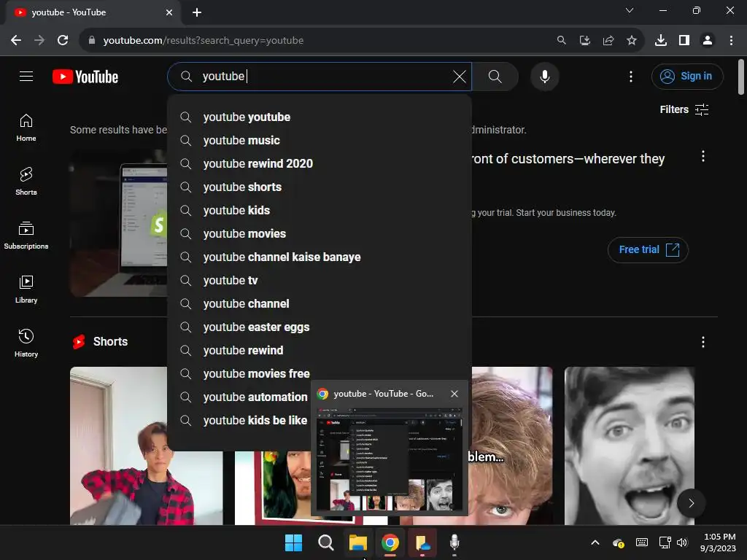Show hidden system tray icons
Viewport: 747px width, 560px height.
pos(595,542)
